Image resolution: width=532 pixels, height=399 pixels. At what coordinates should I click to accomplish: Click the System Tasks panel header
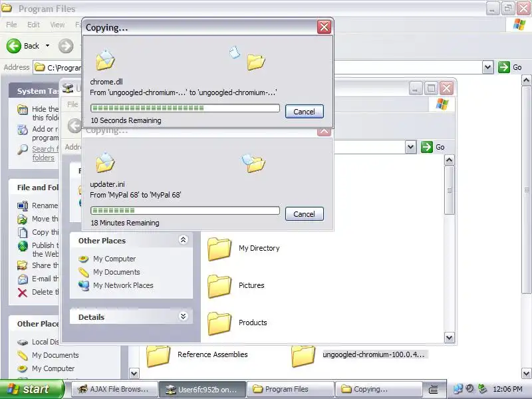click(x=35, y=91)
